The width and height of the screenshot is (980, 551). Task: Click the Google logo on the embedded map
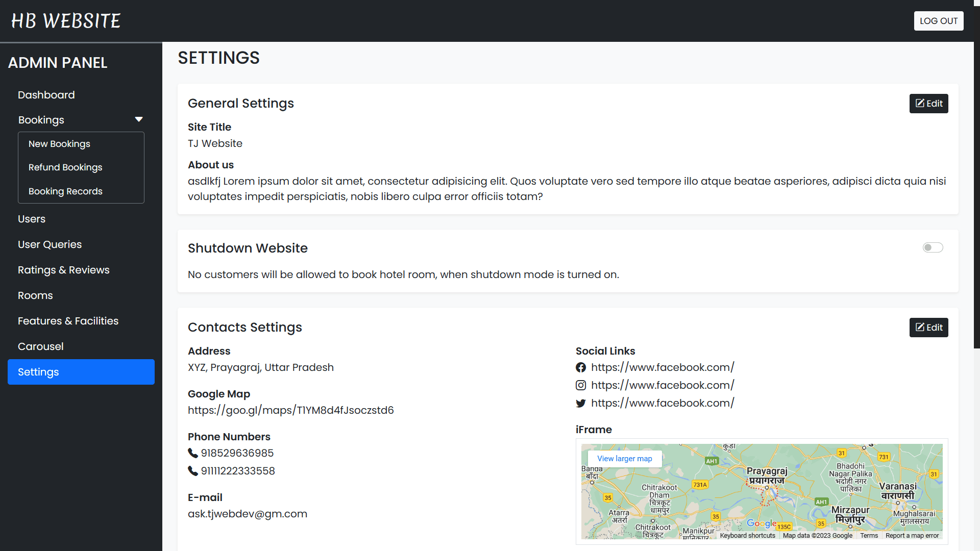coord(762,523)
